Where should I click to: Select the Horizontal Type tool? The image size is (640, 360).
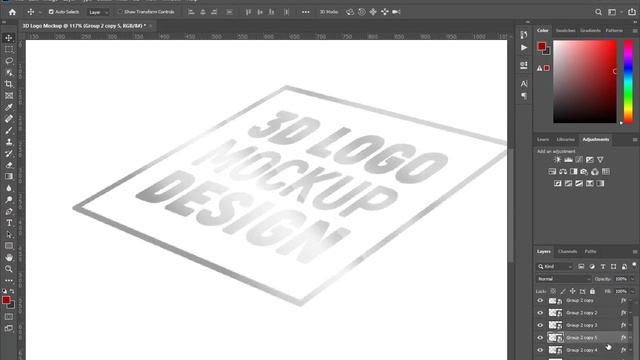(9, 223)
